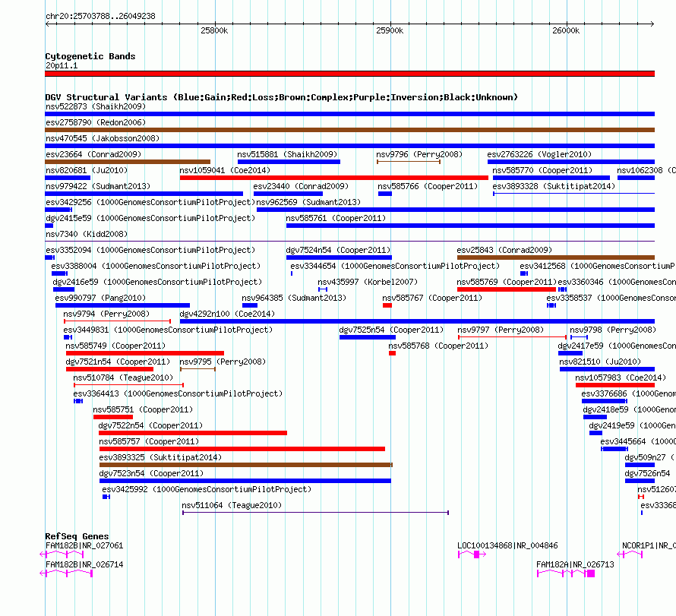Image resolution: width=676 pixels, height=616 pixels.
Task: Open nsv511064 (Teague2010) label
Action: [232, 505]
